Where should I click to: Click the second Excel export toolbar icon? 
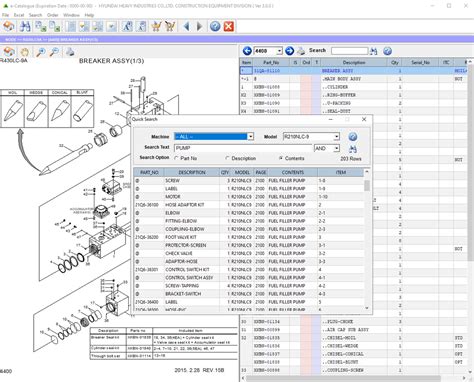click(55, 26)
